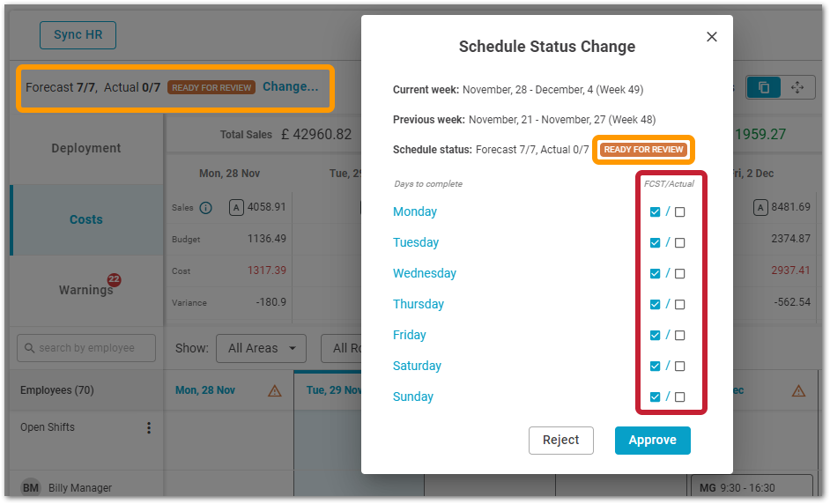The width and height of the screenshot is (830, 504).
Task: Open the All Roles dropdown
Action: click(341, 348)
